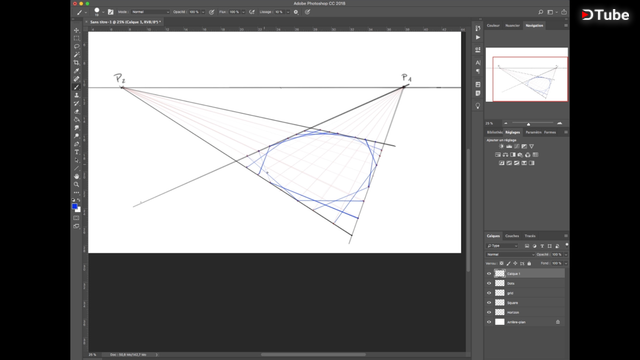
Task: Select the Pen tool
Action: (76, 144)
